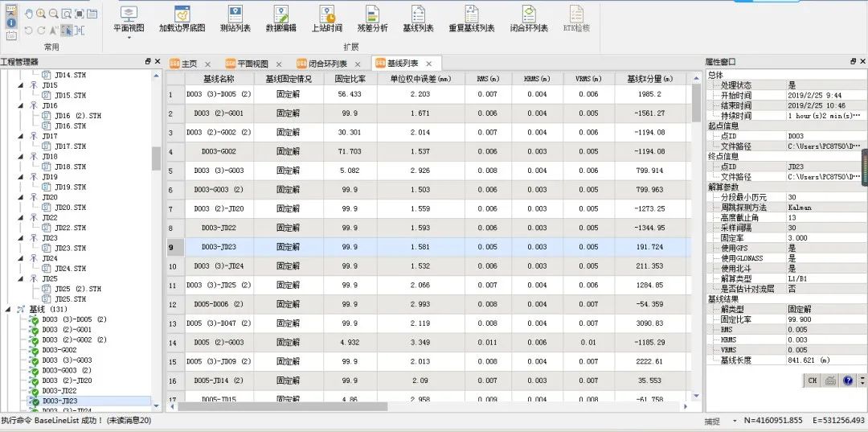Click D005 (2)-G003 cell in table

219,342
